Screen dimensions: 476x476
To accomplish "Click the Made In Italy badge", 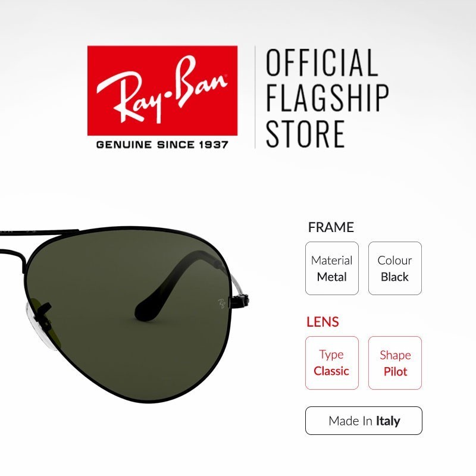I will click(x=364, y=421).
